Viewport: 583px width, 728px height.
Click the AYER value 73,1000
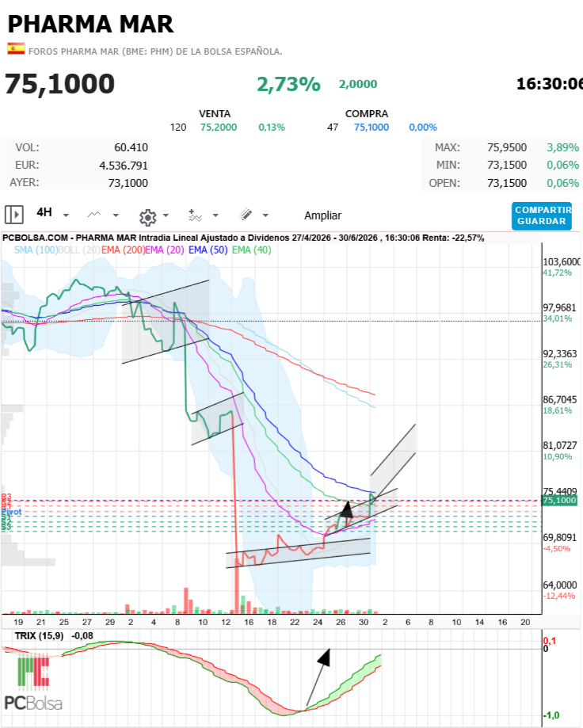pyautogui.click(x=128, y=183)
